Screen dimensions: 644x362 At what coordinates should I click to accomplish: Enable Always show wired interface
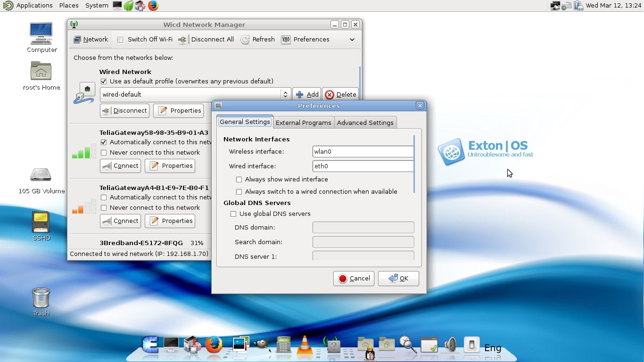(239, 180)
